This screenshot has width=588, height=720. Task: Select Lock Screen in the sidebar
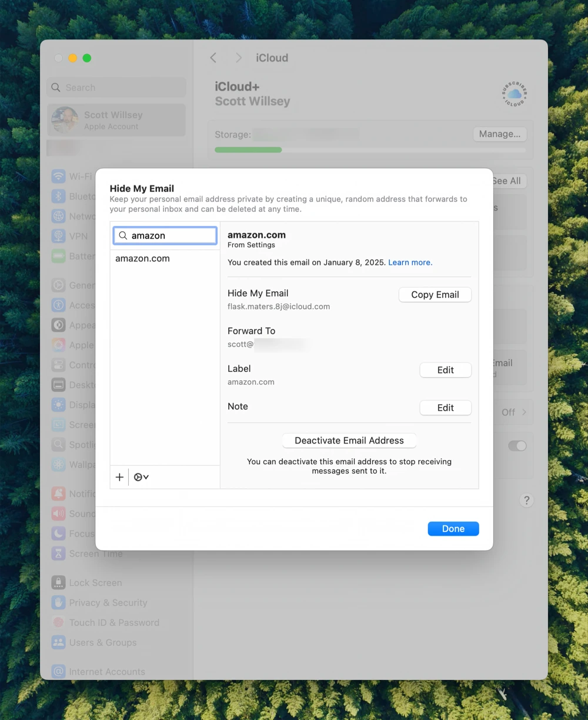click(x=58, y=582)
